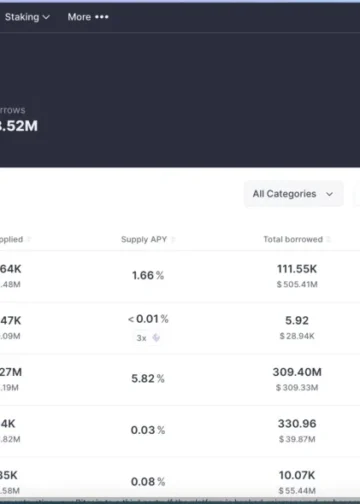Screen dimensions: 360x504
Task: Click the $39.87M borrowed amount
Action: (297, 439)
